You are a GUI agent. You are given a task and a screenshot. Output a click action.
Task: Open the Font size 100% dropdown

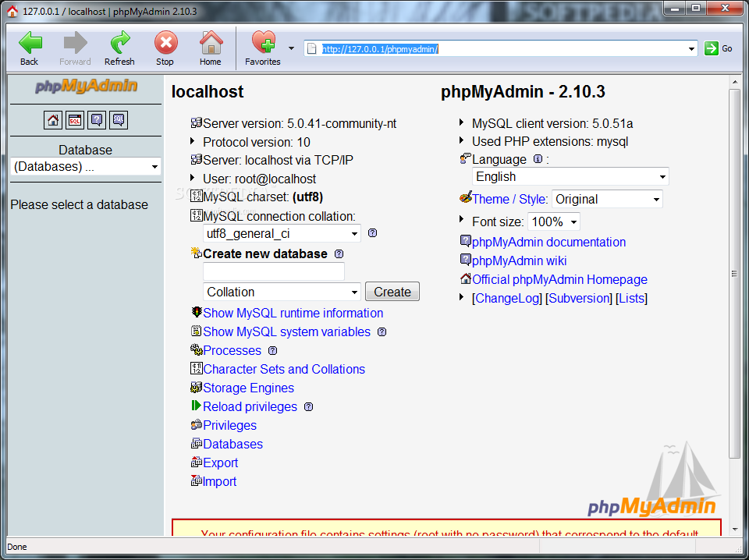coord(554,222)
